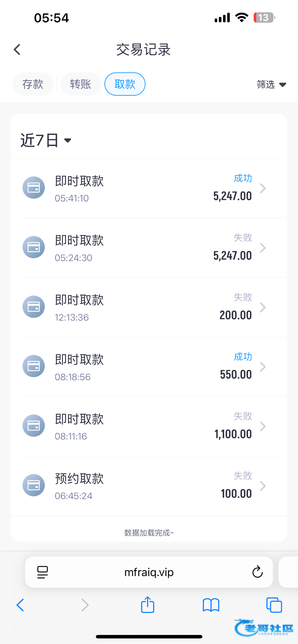This screenshot has width=298, height=644.
Task: Expand the 近7日 date range dropdown
Action: (46, 140)
